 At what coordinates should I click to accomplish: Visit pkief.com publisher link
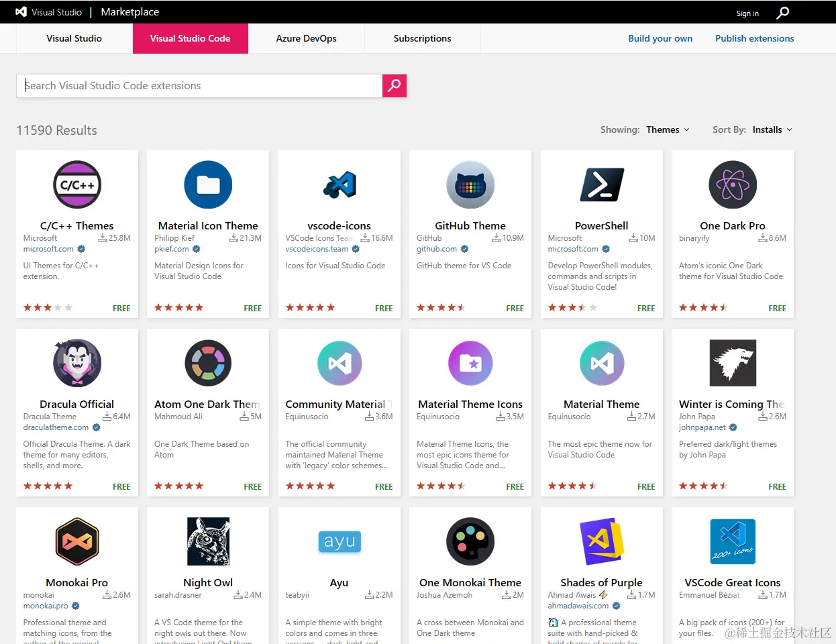pyautogui.click(x=172, y=249)
